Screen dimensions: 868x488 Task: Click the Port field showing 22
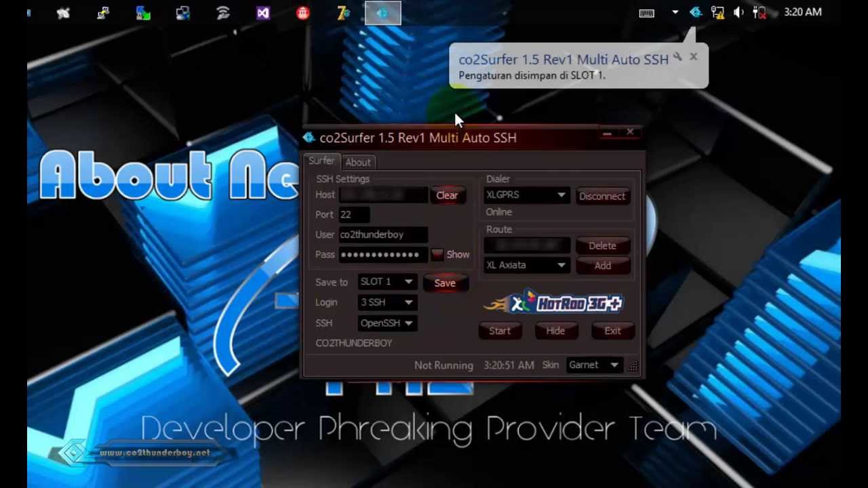tap(354, 214)
